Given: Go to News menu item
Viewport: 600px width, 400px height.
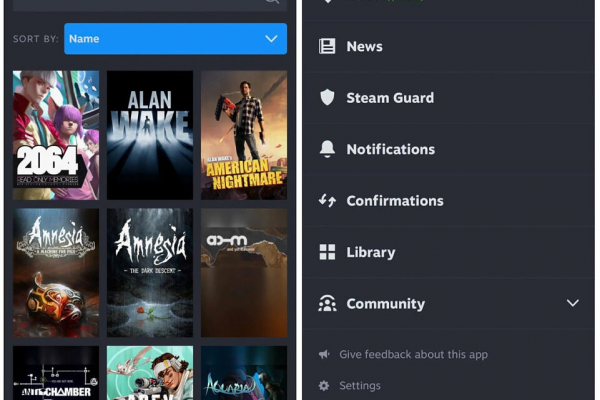Looking at the screenshot, I should click(x=448, y=46).
